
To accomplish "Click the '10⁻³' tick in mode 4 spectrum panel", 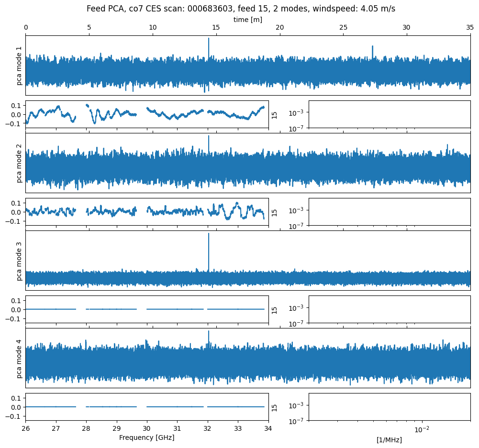I will point(296,405).
